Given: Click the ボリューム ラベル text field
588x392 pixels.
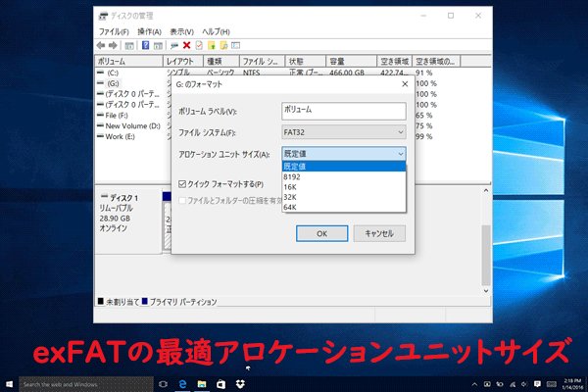Looking at the screenshot, I should [x=343, y=109].
